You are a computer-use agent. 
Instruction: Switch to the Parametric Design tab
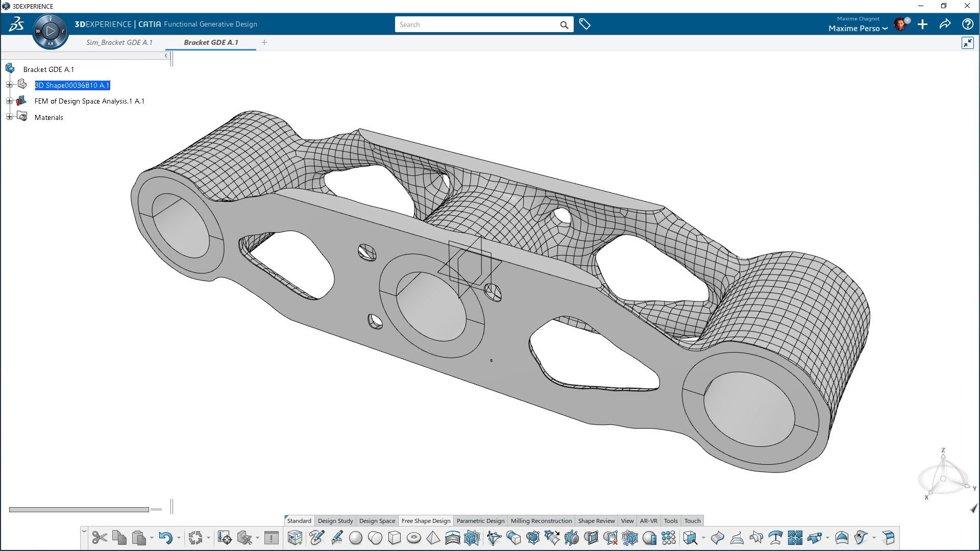(480, 521)
